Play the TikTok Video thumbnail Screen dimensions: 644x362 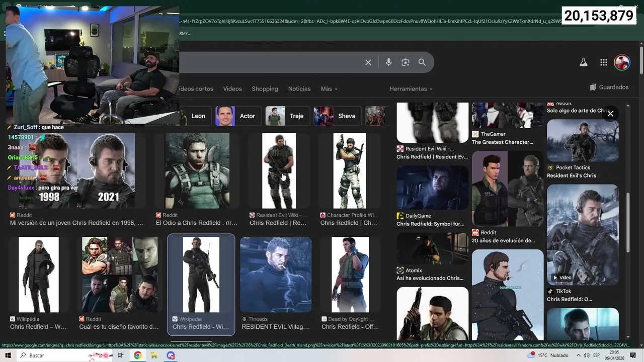point(583,235)
